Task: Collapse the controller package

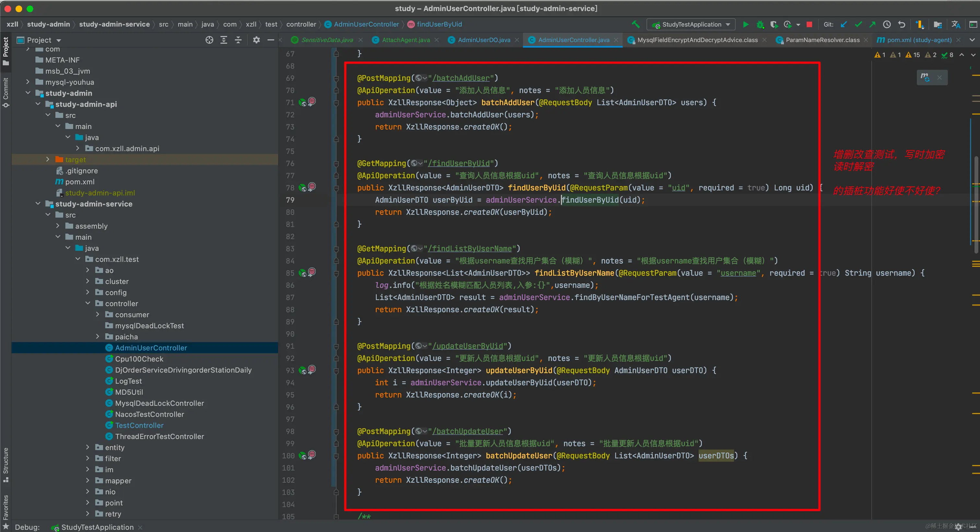Action: (87, 303)
